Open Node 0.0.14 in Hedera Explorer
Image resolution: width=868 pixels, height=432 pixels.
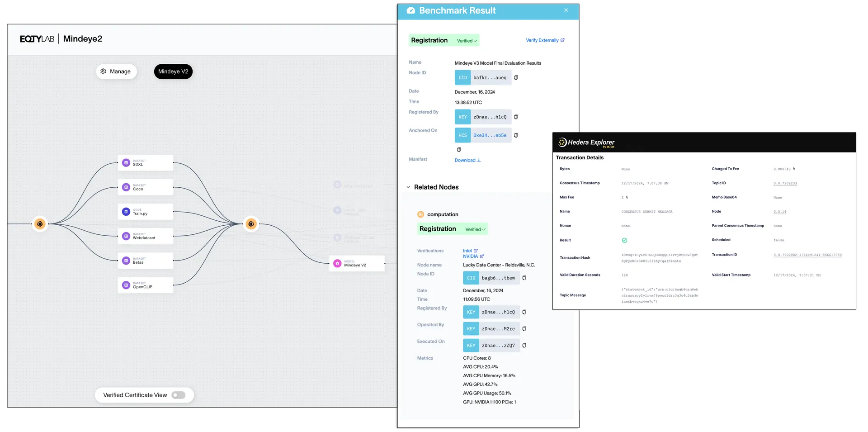pyautogui.click(x=780, y=212)
